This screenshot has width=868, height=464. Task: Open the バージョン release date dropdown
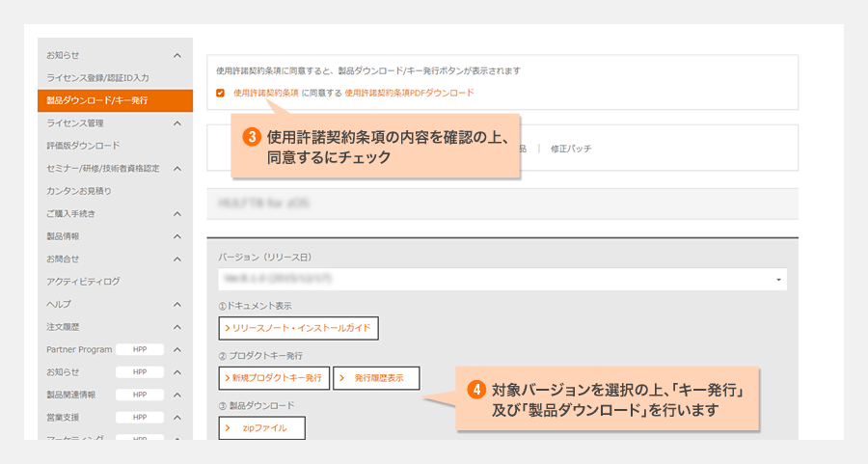502,279
